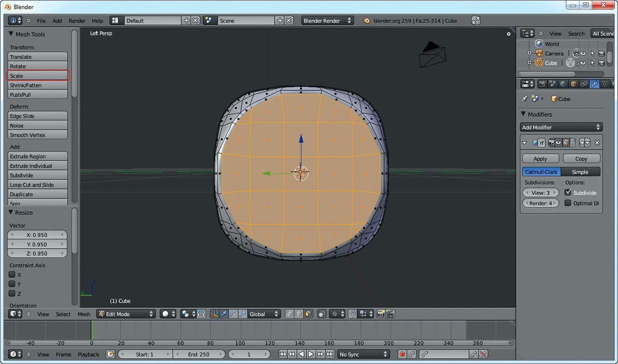618x364 pixels.
Task: Pin the properties context with pushpin icon
Action: click(x=524, y=98)
